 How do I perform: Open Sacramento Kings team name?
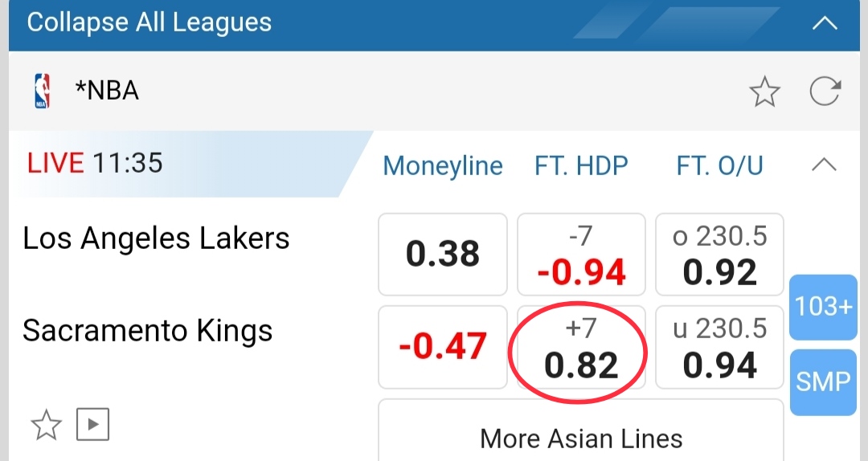click(148, 331)
